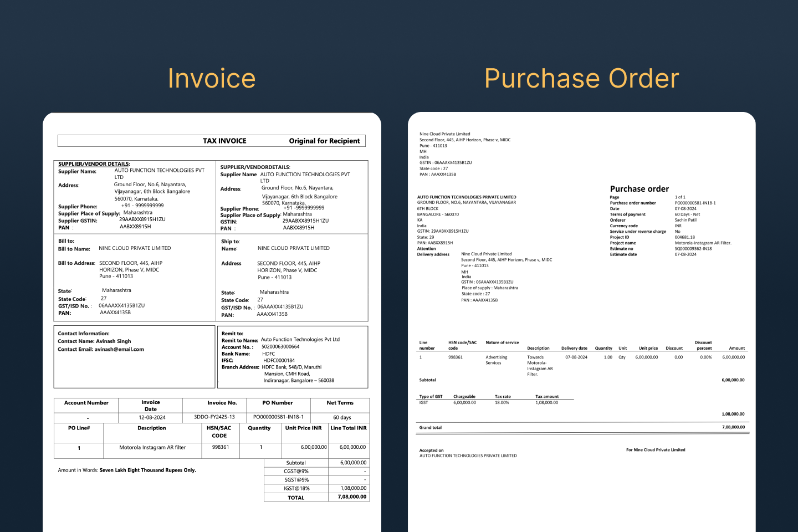The height and width of the screenshot is (532, 798).
Task: Select "Unit Price INR" column header
Action: pyautogui.click(x=303, y=428)
